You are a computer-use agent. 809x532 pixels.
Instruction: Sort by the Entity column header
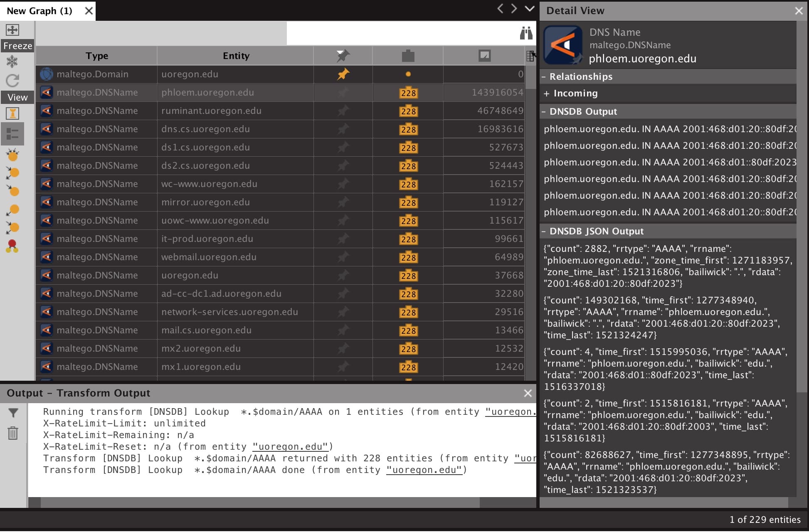click(x=236, y=56)
